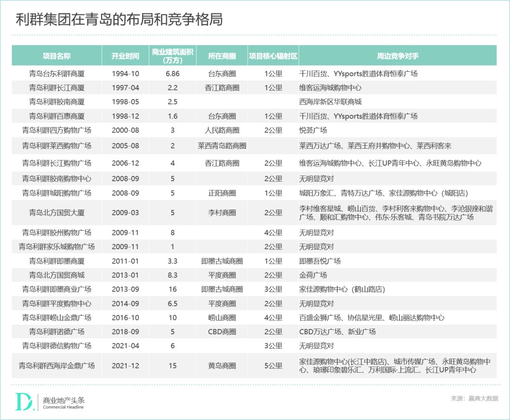Select the 青岛北方国贸大厦 row
Screen dimensions: 510x420
point(56,212)
